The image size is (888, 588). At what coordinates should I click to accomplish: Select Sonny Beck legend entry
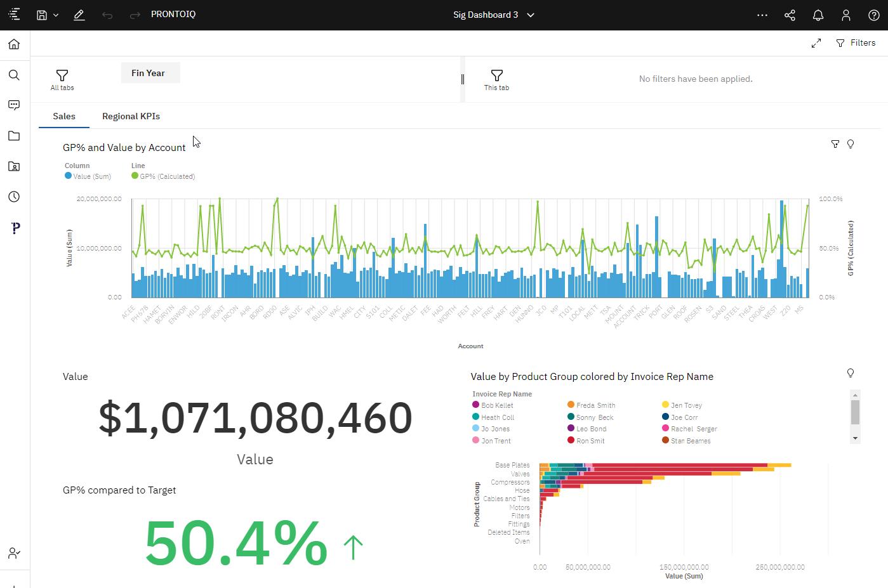[590, 417]
